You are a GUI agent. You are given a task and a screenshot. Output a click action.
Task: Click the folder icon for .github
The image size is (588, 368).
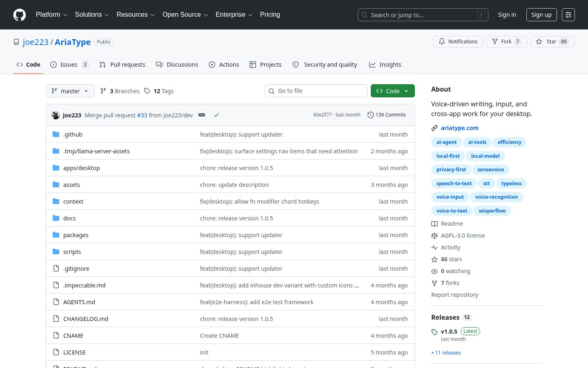(x=56, y=134)
